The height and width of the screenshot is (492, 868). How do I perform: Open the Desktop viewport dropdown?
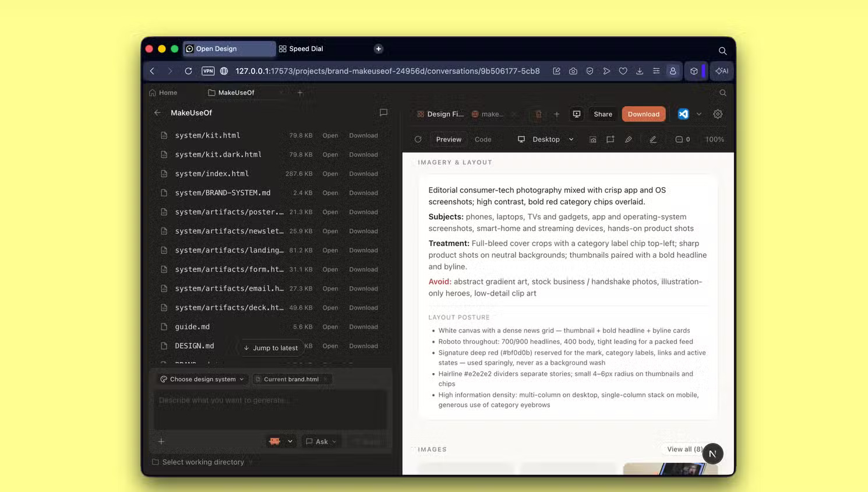(x=546, y=139)
